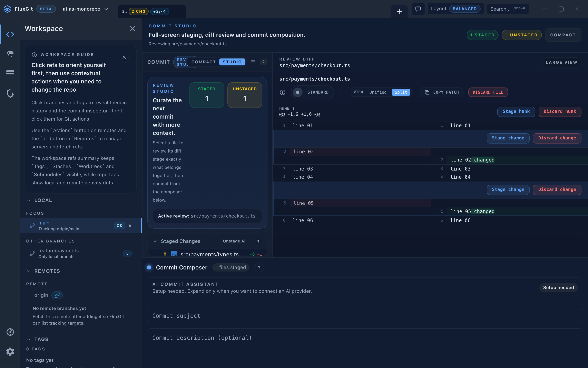Click Copy Patch button

pyautogui.click(x=441, y=92)
